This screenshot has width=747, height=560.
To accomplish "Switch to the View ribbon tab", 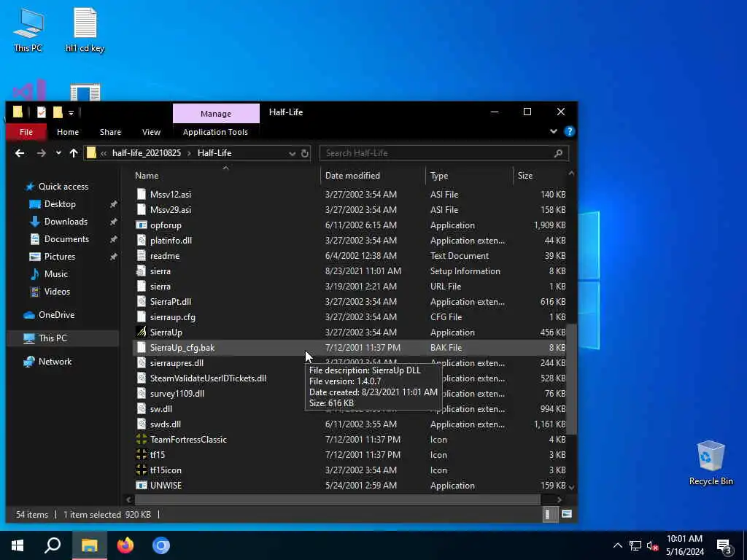I will coord(151,132).
